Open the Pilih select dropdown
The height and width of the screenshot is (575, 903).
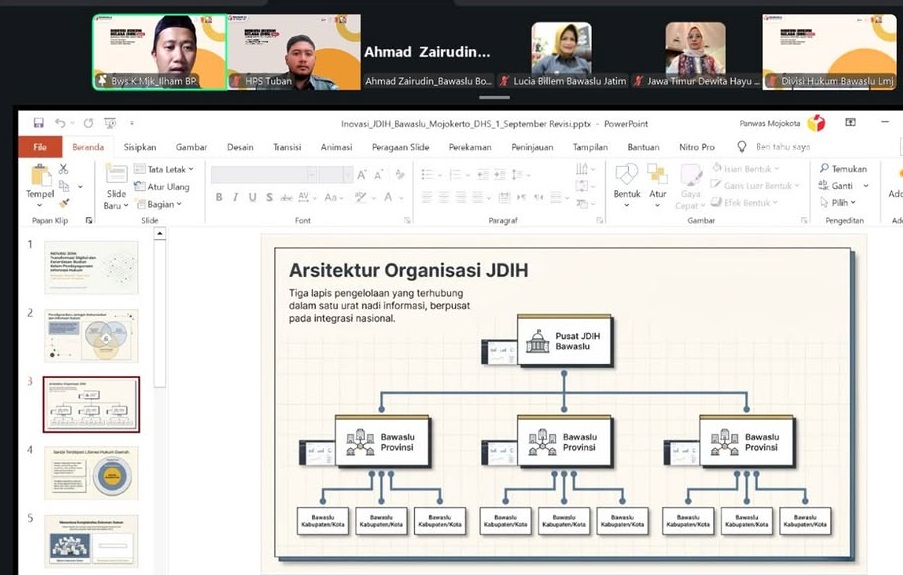(x=838, y=202)
